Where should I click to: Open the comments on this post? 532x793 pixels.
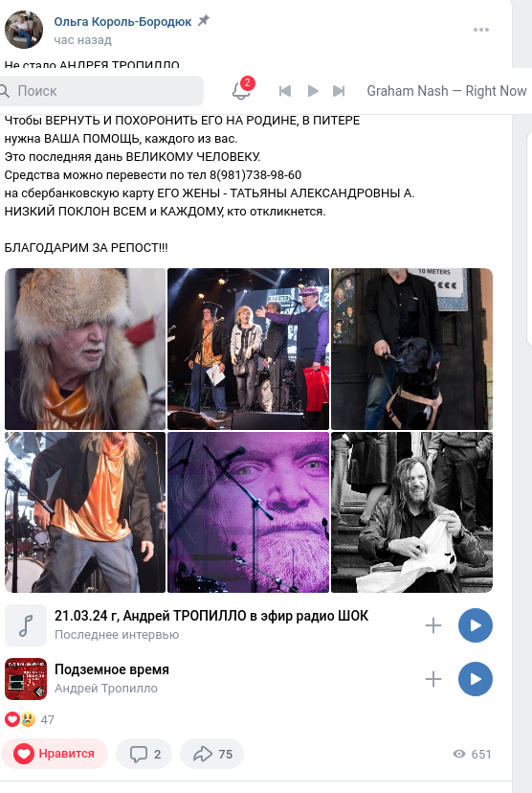[144, 754]
